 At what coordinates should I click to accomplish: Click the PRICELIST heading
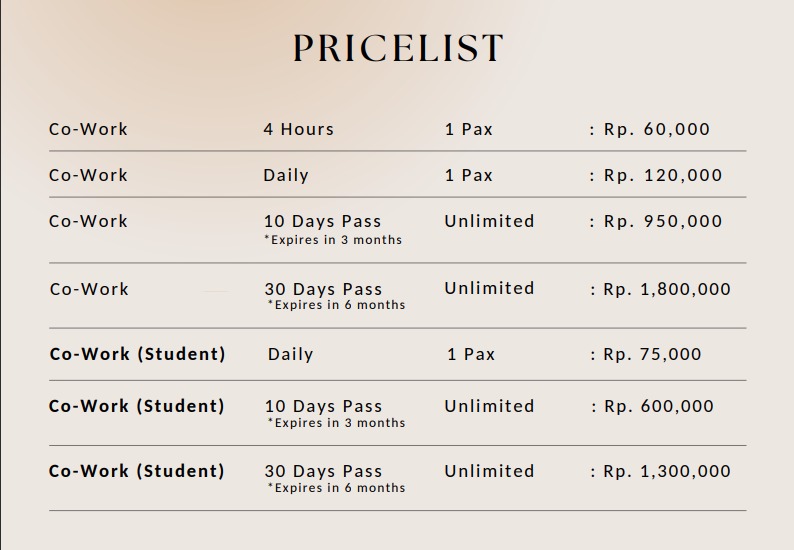398,49
